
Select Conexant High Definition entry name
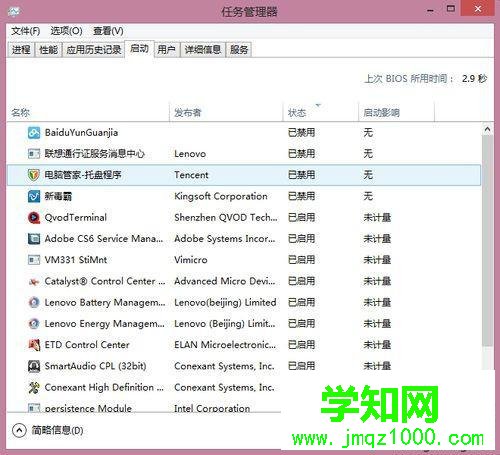click(x=104, y=387)
